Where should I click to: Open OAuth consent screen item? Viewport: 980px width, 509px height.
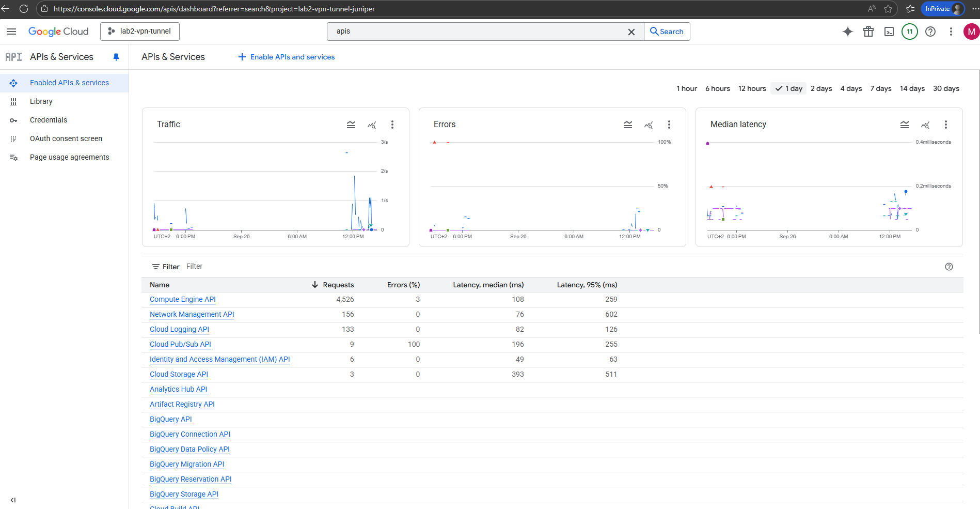64,138
